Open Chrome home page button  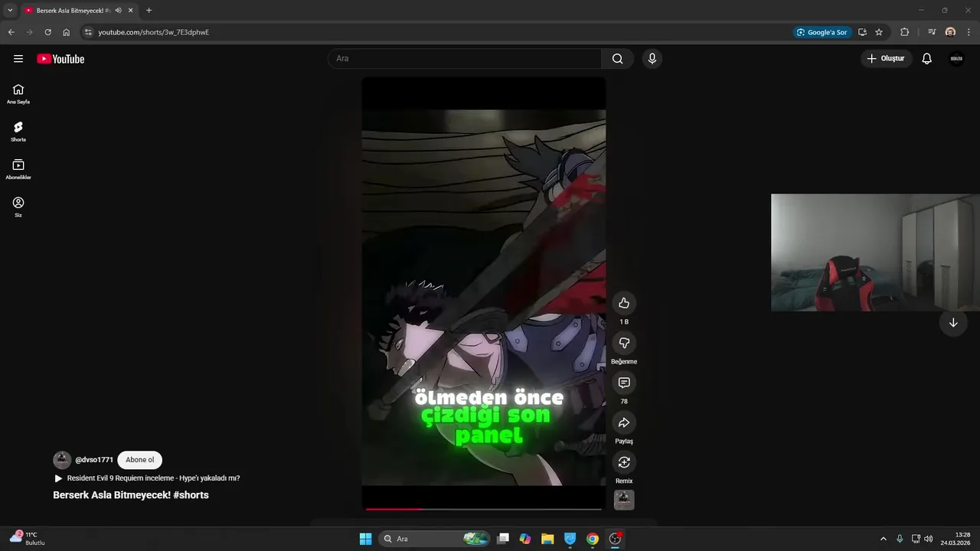66,32
